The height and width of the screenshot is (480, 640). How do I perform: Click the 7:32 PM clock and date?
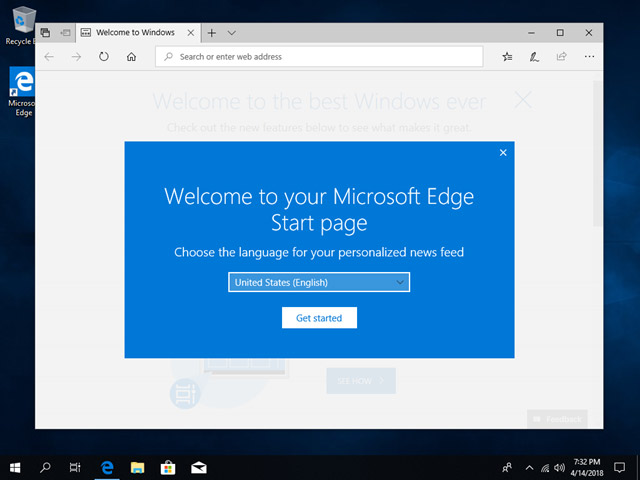[587, 467]
